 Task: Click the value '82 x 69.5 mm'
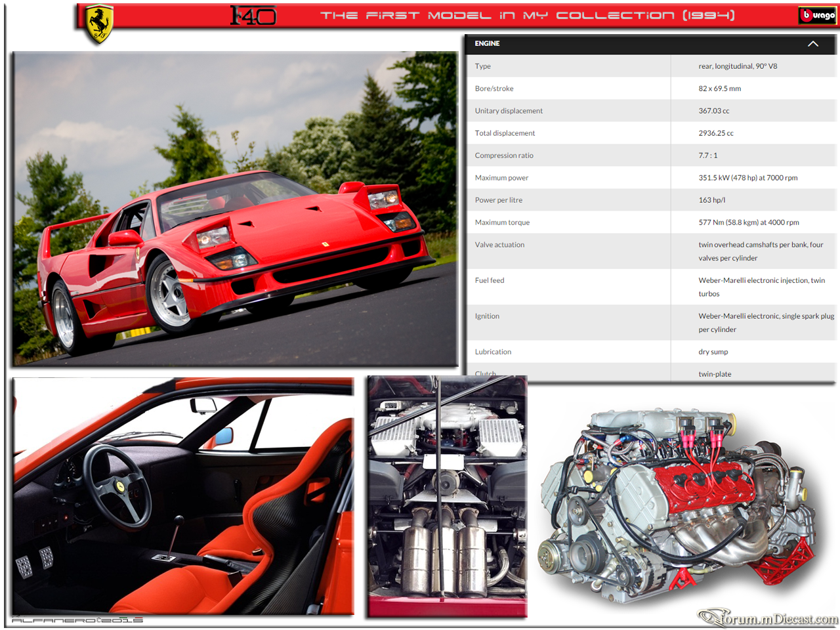719,89
